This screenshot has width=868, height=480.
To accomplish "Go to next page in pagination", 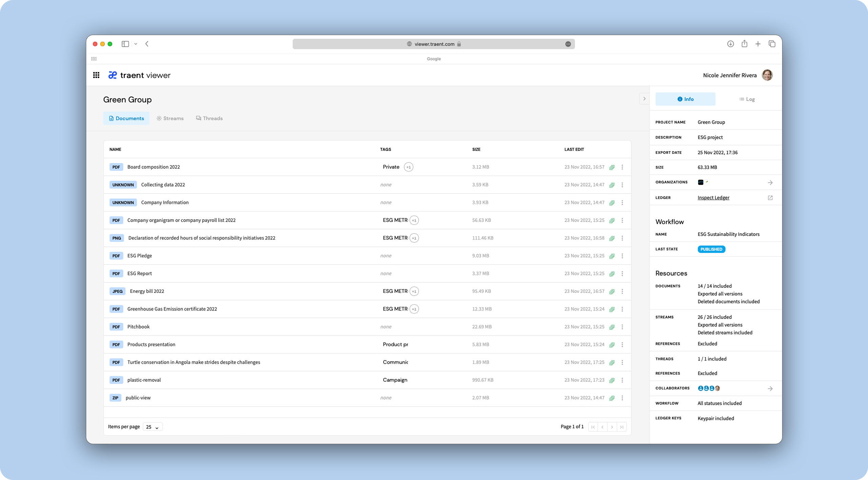I will tap(612, 427).
